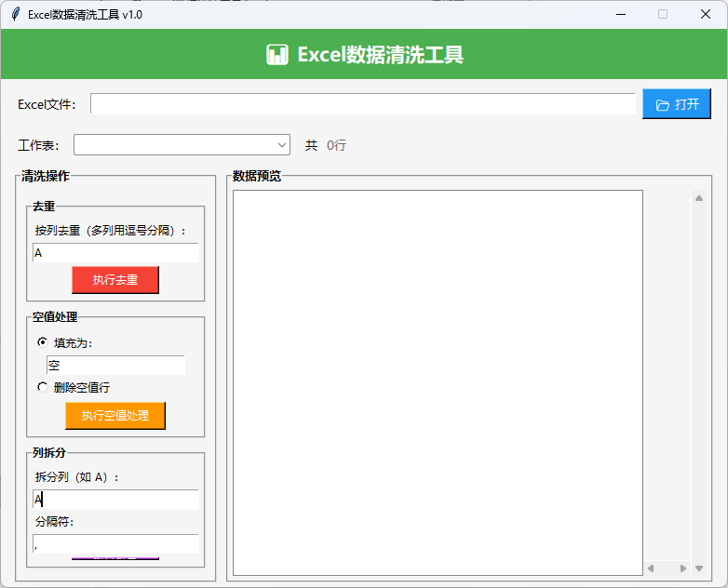Viewport: 728px width, 588px height.
Task: Click the chart icon in green header
Action: (x=277, y=55)
